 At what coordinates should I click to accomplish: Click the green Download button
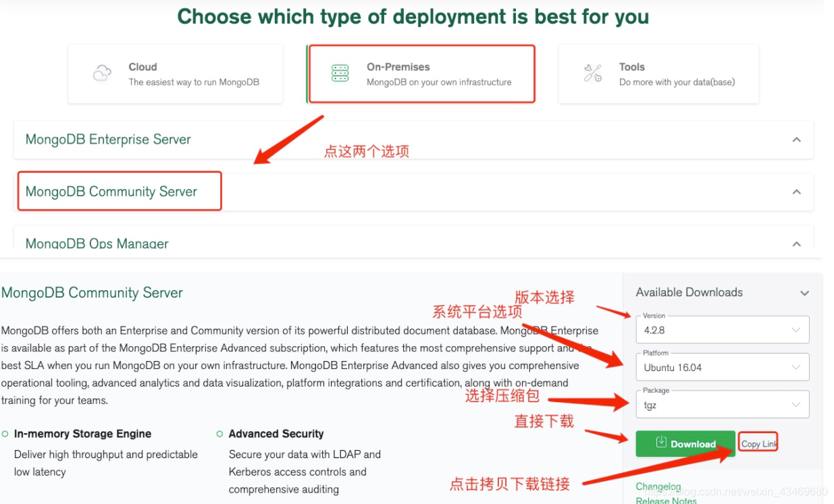click(x=685, y=443)
